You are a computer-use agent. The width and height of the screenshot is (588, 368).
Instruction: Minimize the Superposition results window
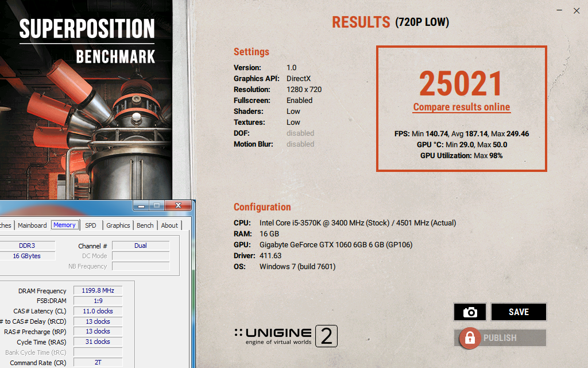coord(559,10)
